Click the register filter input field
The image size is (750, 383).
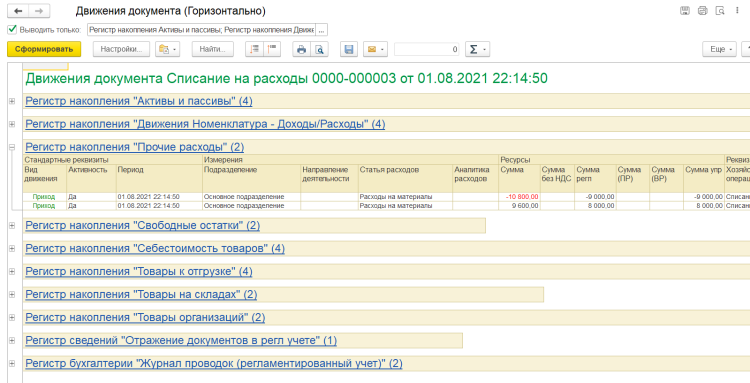[201, 30]
